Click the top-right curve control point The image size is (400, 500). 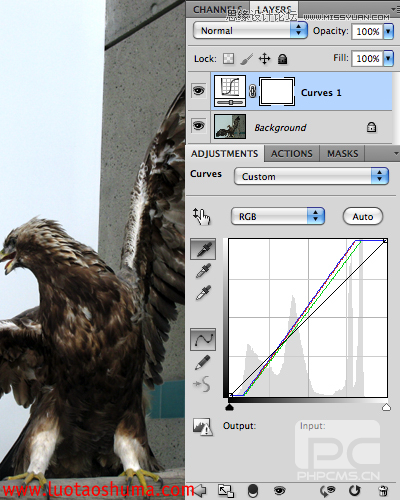pos(385,240)
